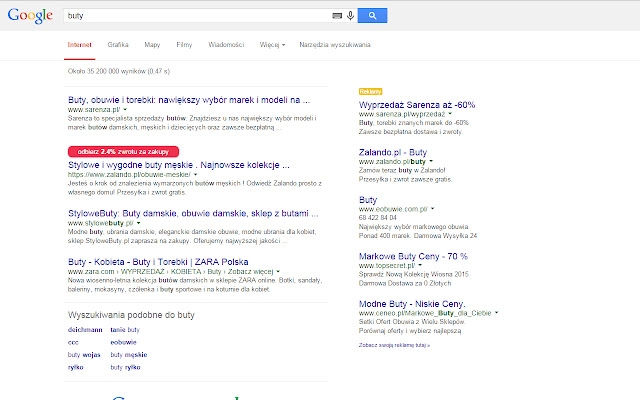This screenshot has height=400, width=640.
Task: Open 'StyloweButy: Buty damskie' result
Action: click(193, 213)
